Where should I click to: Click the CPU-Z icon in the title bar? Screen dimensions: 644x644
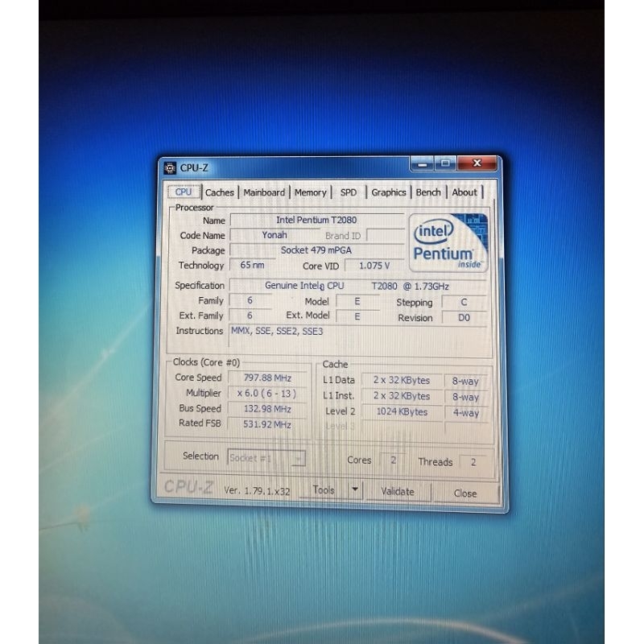click(170, 168)
